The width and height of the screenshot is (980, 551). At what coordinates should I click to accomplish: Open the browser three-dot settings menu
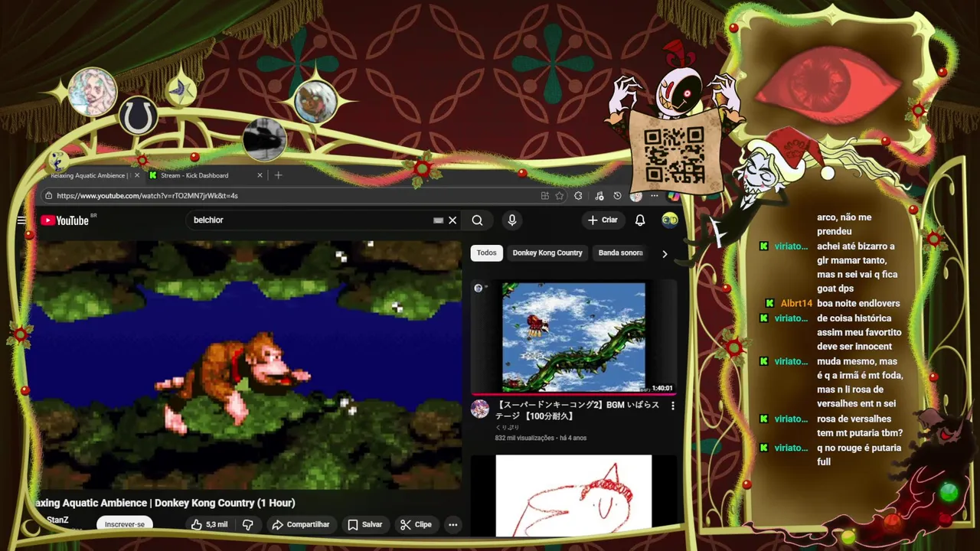pos(655,196)
